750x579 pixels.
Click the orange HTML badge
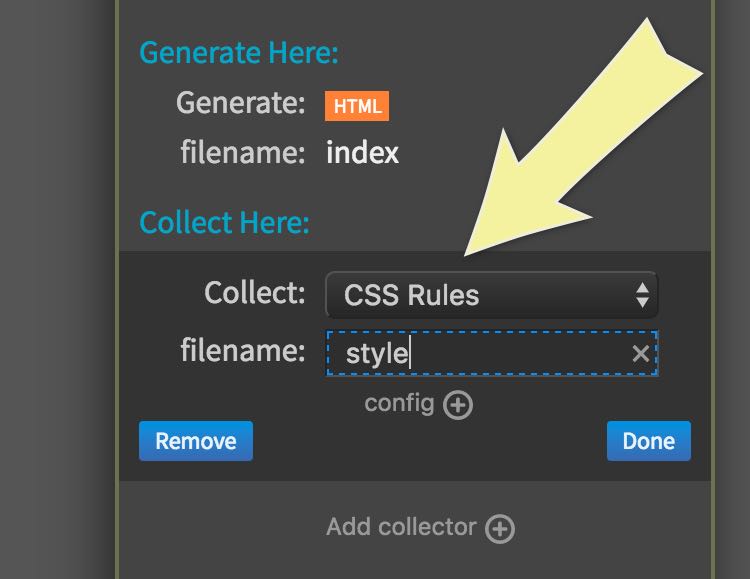click(357, 106)
